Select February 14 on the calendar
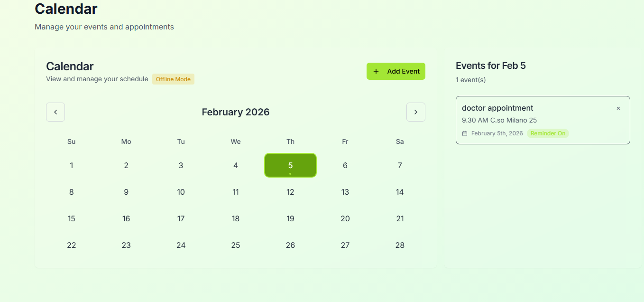The height and width of the screenshot is (302, 644). click(400, 192)
